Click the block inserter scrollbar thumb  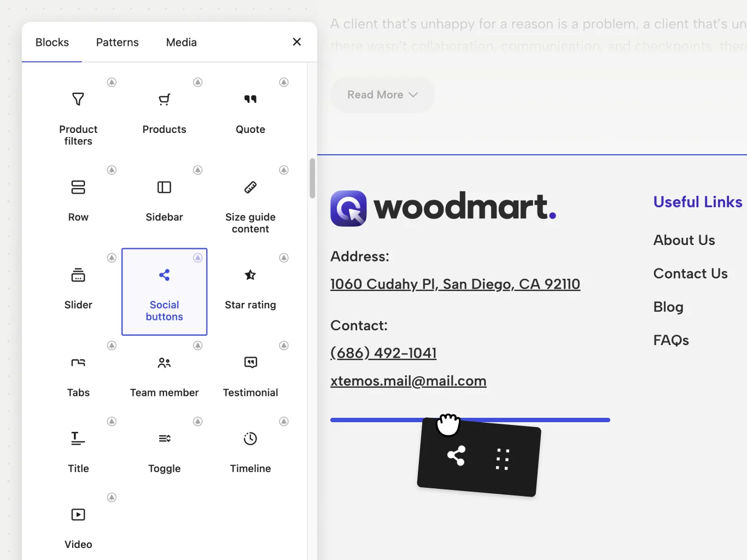312,178
